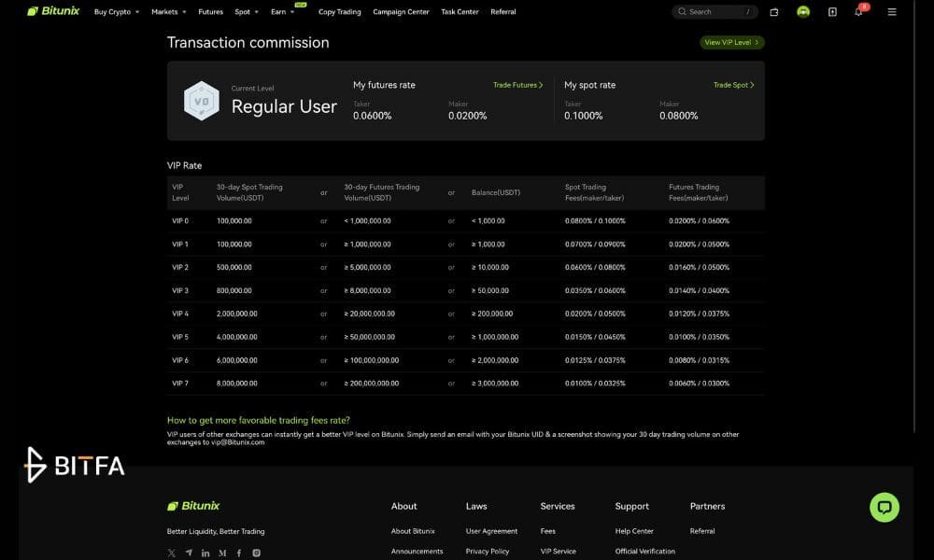Click the page vertical scrollbar

(x=915, y=217)
